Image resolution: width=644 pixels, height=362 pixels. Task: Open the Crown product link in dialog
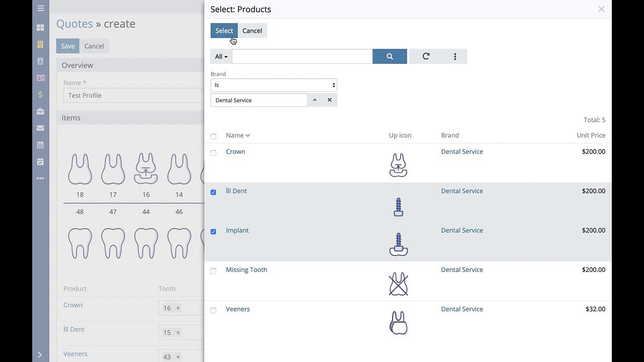[235, 151]
